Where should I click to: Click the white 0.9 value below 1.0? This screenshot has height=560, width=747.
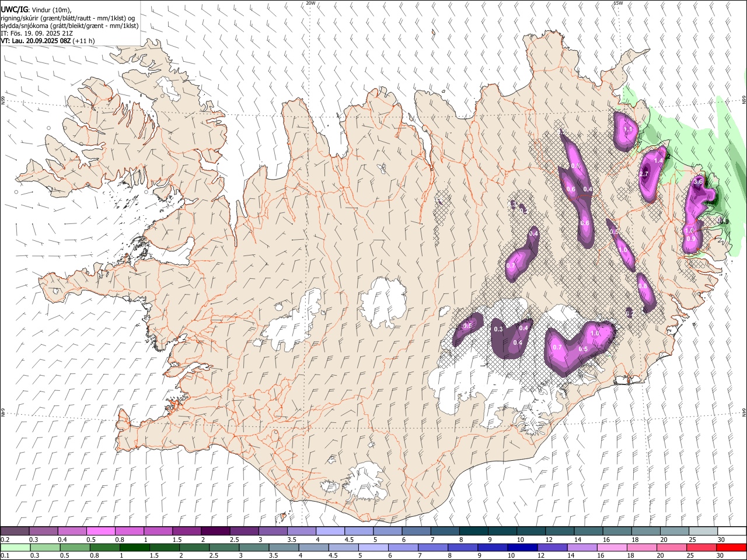[691, 239]
